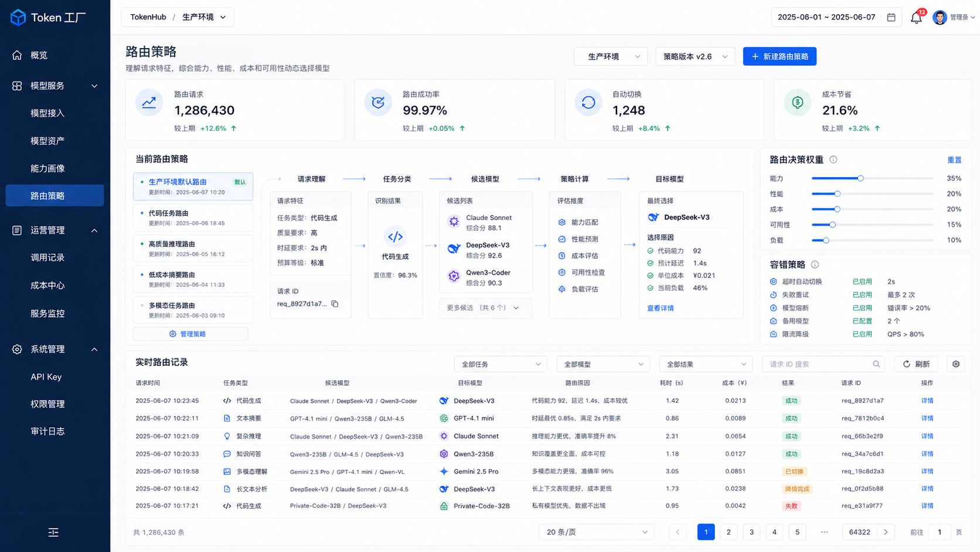Click the 已启用 status for 模型熔断
This screenshot has height=552, width=980.
tap(862, 308)
